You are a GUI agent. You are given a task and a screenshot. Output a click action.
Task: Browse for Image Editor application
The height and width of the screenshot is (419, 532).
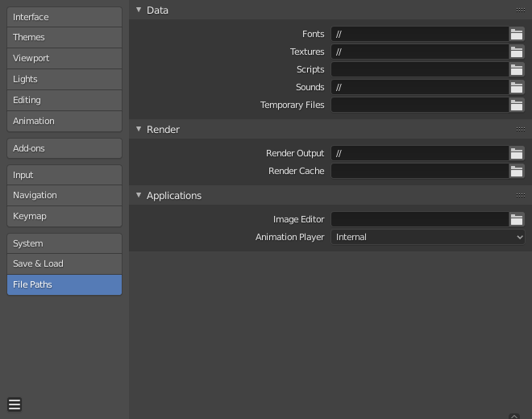(517, 219)
